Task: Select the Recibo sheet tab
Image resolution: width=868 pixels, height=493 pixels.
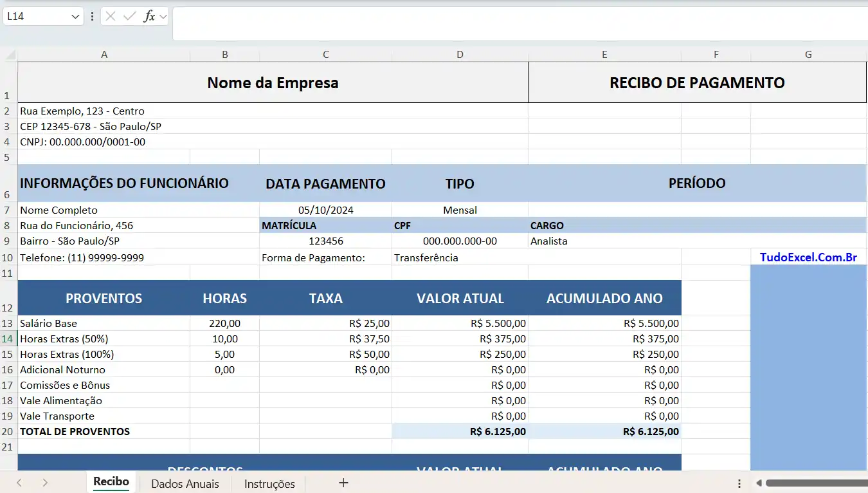Action: [111, 481]
